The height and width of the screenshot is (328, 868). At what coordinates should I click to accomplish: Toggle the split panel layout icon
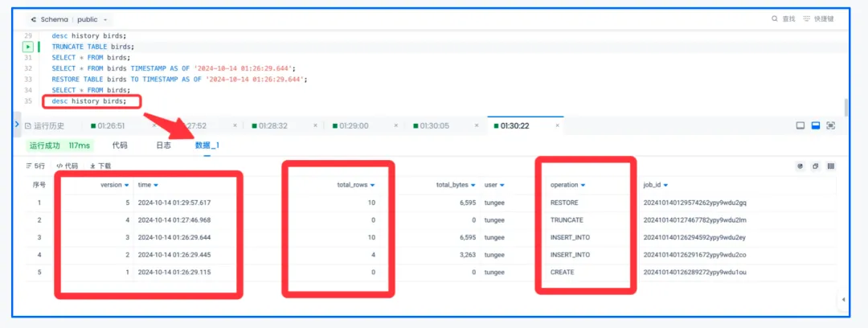[x=815, y=126]
